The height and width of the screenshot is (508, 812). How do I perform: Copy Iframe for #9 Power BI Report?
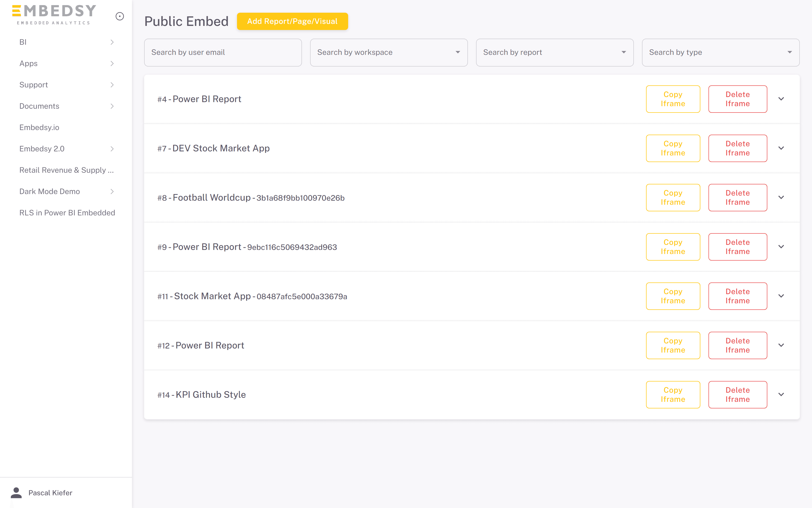click(x=673, y=247)
